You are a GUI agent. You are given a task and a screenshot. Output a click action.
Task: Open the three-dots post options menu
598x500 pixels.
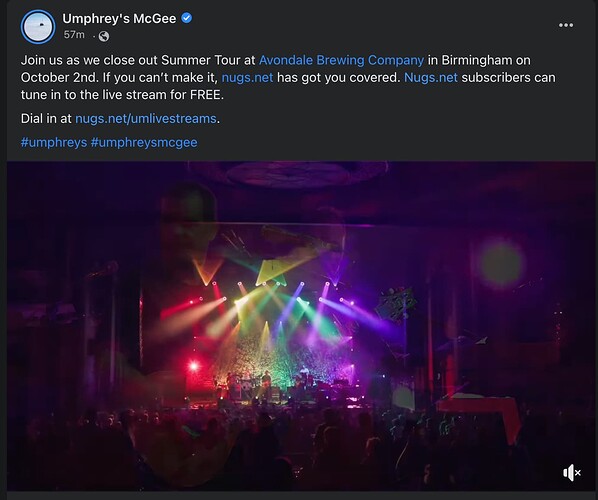pyautogui.click(x=566, y=25)
